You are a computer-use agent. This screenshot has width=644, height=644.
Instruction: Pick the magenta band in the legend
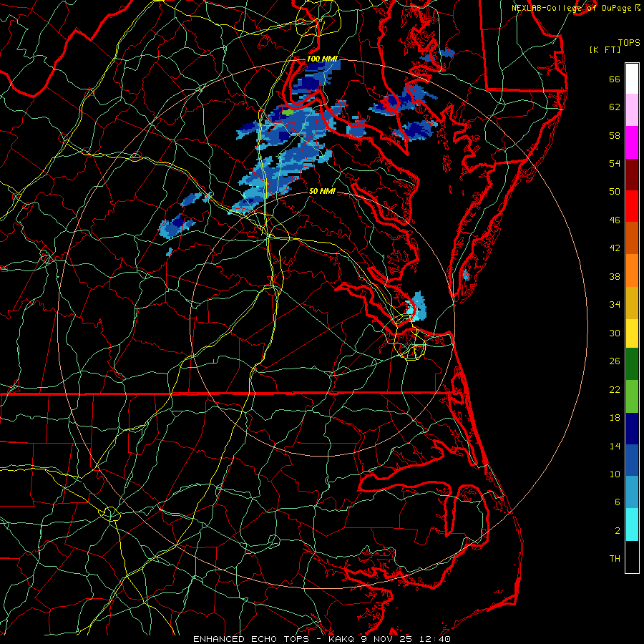point(632,142)
